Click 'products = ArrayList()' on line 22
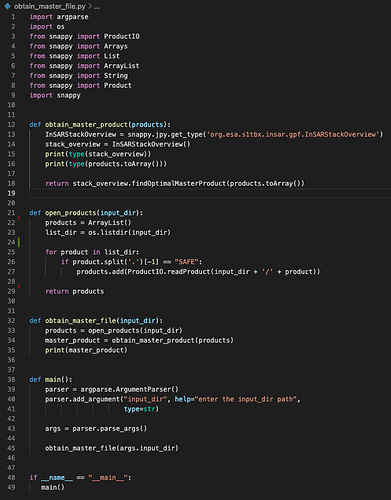This screenshot has height=500, width=391. click(x=88, y=223)
